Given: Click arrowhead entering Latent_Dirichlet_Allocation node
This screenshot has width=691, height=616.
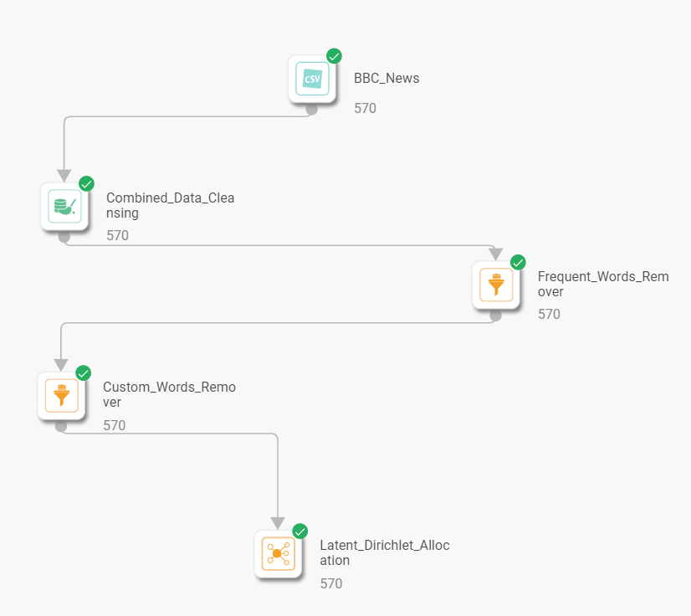Looking at the screenshot, I should click(x=278, y=523).
